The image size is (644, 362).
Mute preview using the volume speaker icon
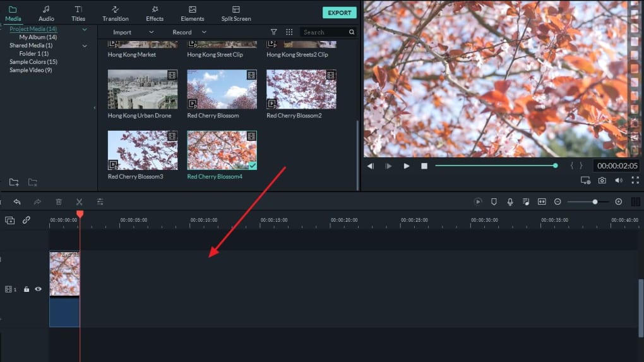(619, 181)
